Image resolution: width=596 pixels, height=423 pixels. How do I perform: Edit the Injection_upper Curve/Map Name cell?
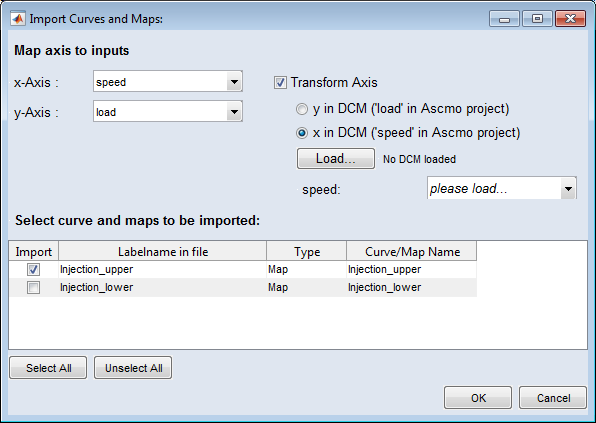coord(411,269)
